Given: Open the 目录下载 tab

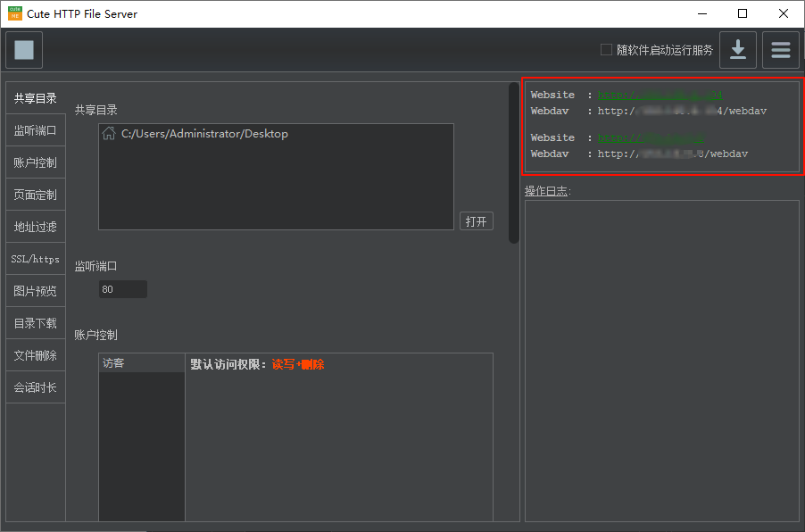Looking at the screenshot, I should tap(36, 323).
